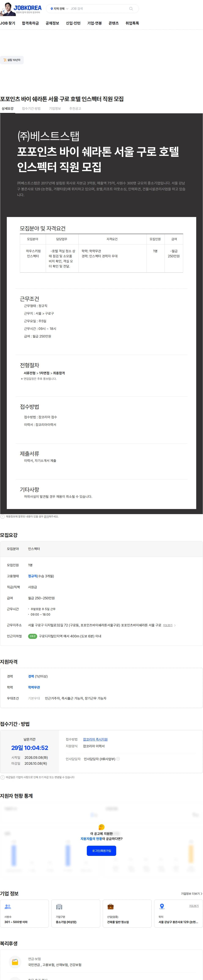203x980 pixels.
Task: Click the green 2호선 subway badge
Action: (x=33, y=636)
